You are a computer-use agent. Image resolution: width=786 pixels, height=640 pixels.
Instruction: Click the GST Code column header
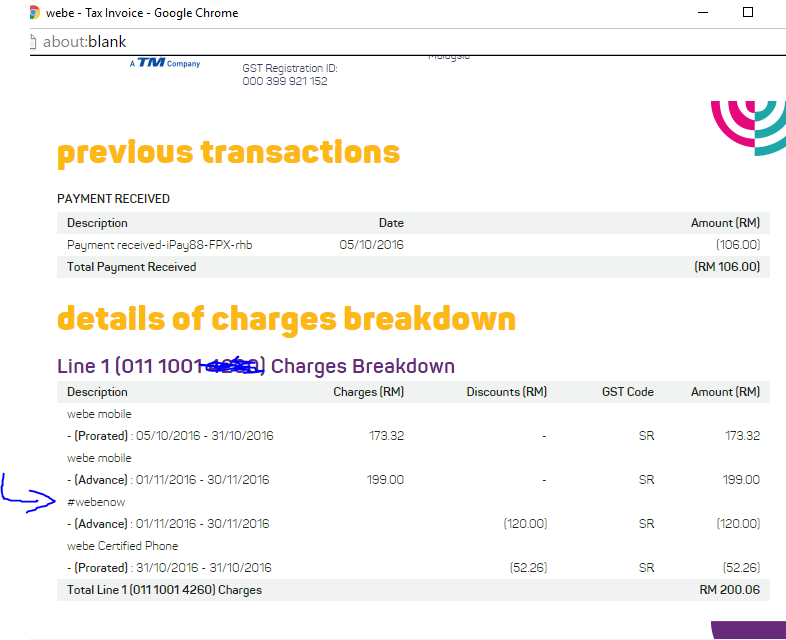point(628,392)
